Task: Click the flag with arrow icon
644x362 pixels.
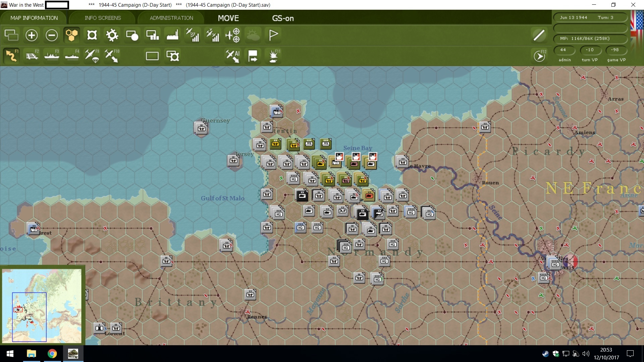Action: 253,56
